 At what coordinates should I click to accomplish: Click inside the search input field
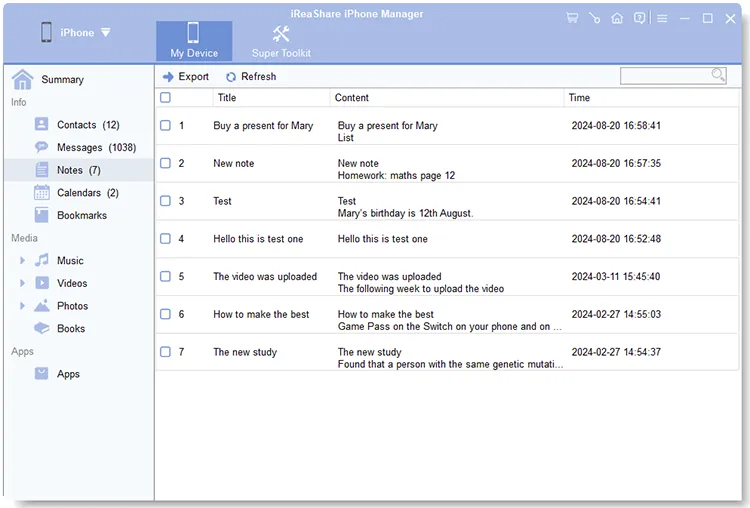664,76
